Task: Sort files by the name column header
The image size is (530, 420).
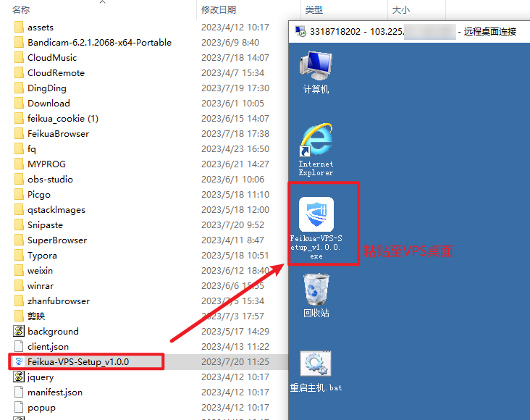Action: click(22, 10)
